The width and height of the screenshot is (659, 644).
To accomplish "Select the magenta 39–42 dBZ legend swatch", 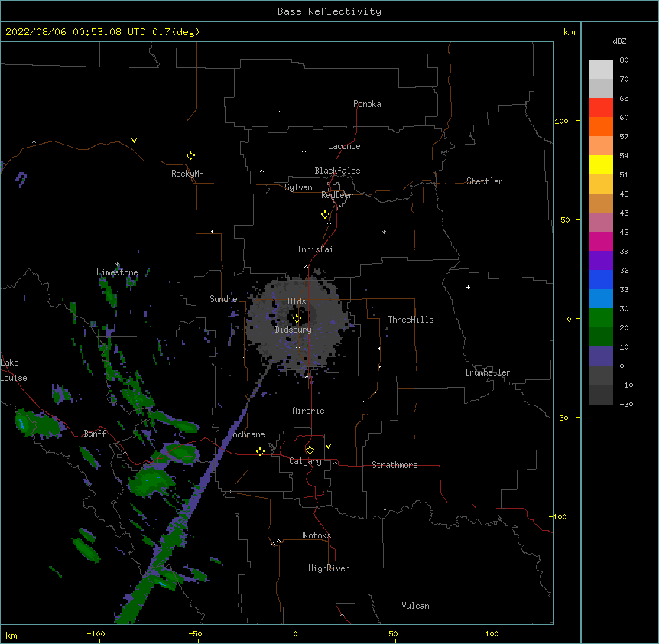I will [x=601, y=241].
